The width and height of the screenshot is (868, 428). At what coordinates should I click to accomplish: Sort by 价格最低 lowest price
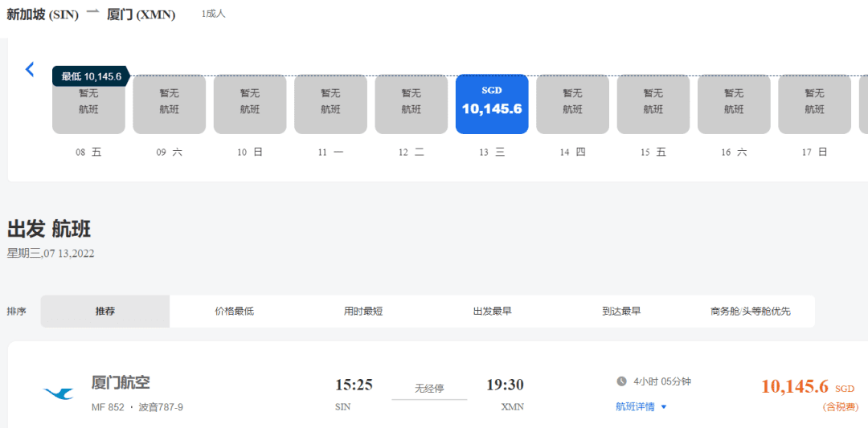(234, 311)
